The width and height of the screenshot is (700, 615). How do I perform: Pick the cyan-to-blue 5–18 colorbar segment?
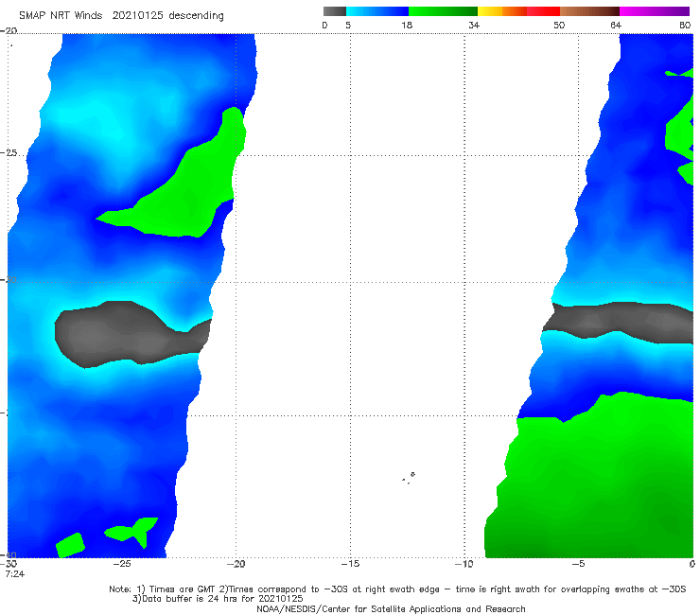pyautogui.click(x=377, y=11)
